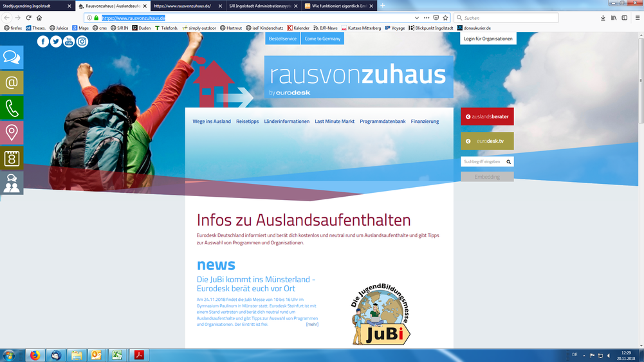Click the Come to Germany button

pos(322,39)
